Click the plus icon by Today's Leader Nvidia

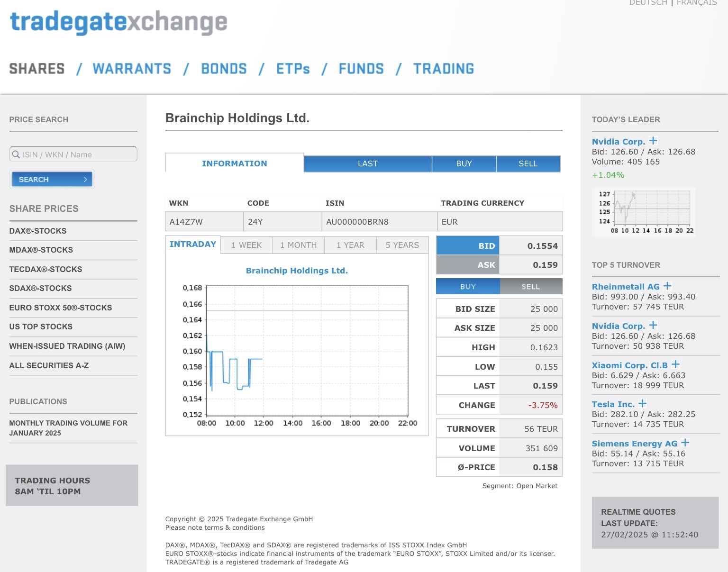tap(653, 141)
